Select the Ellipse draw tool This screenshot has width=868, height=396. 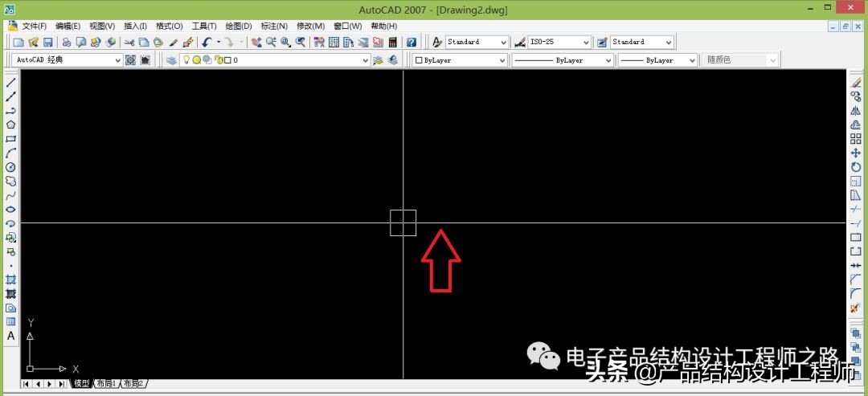pos(10,210)
